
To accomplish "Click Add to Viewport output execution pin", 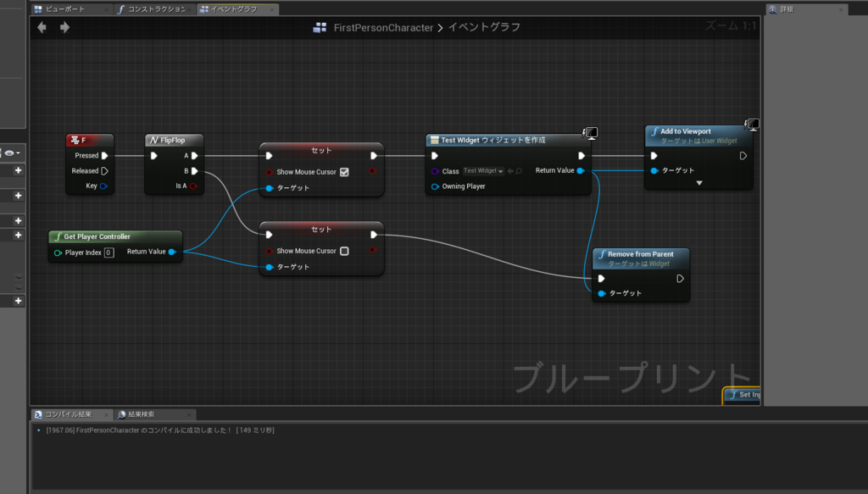I will click(743, 156).
